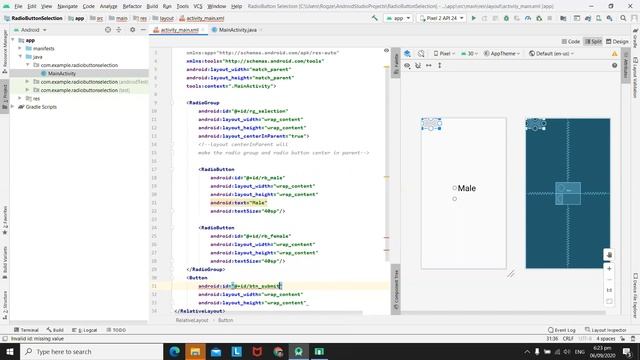Expand the manifests folder in project tree
The height and width of the screenshot is (360, 640).
click(x=20, y=49)
